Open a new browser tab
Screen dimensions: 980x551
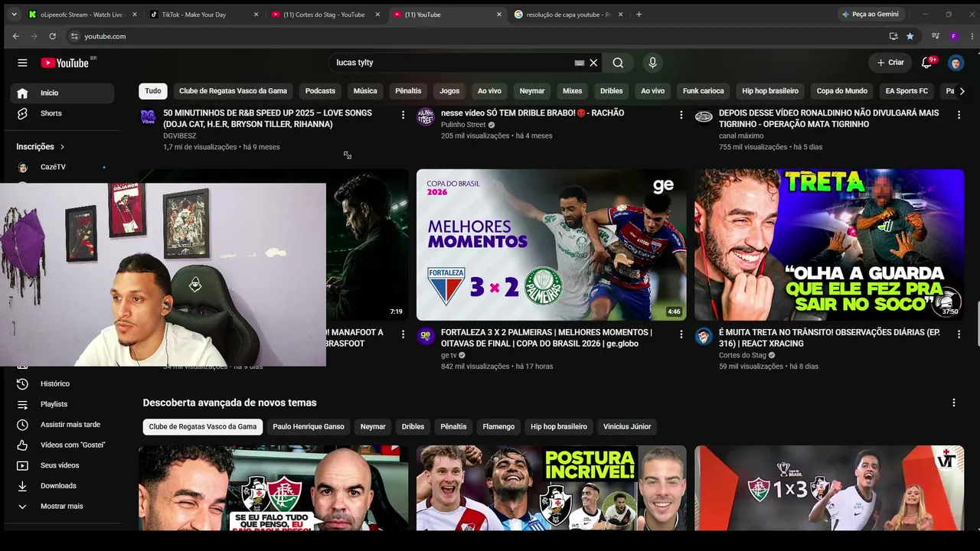(x=639, y=15)
